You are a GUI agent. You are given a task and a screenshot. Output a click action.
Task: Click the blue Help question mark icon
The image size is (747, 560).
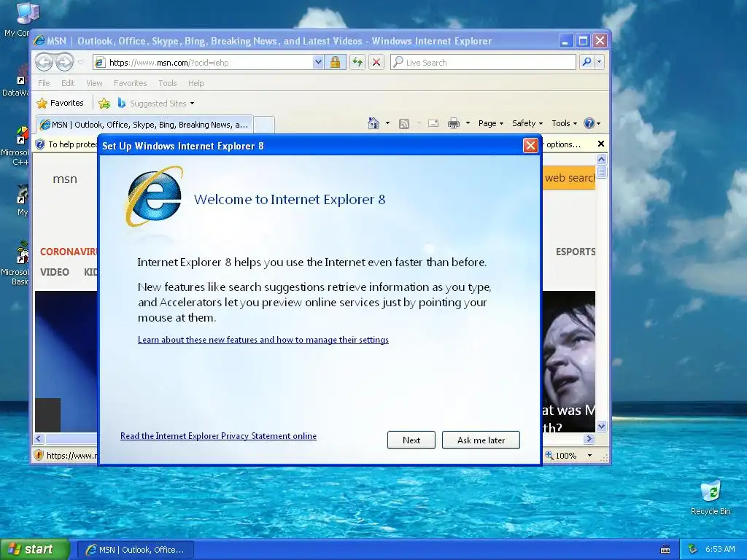tap(589, 123)
